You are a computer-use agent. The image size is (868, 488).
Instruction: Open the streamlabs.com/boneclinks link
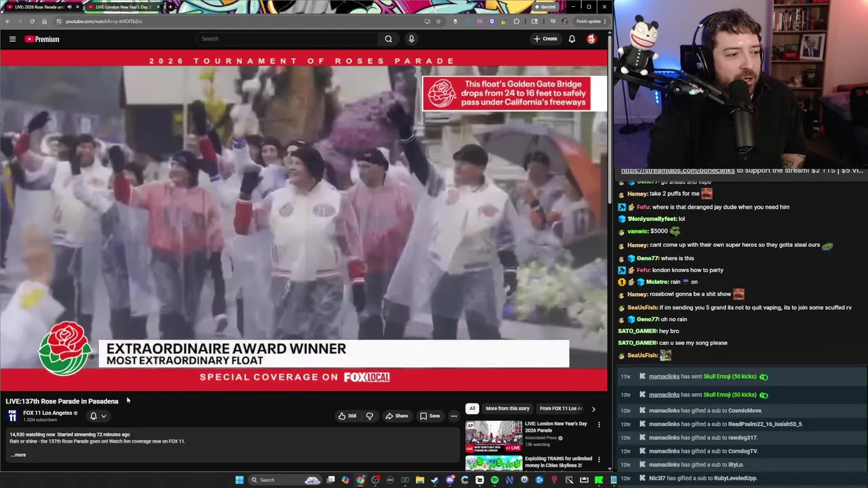point(677,171)
